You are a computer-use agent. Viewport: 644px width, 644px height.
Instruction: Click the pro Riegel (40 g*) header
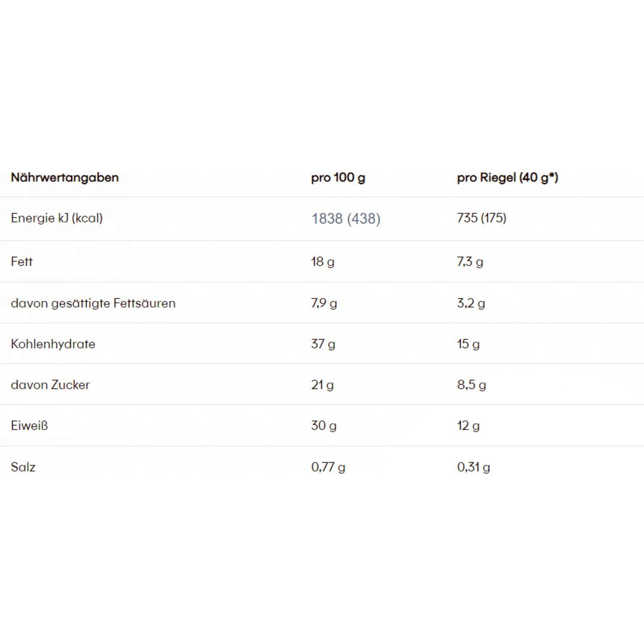pos(507,177)
